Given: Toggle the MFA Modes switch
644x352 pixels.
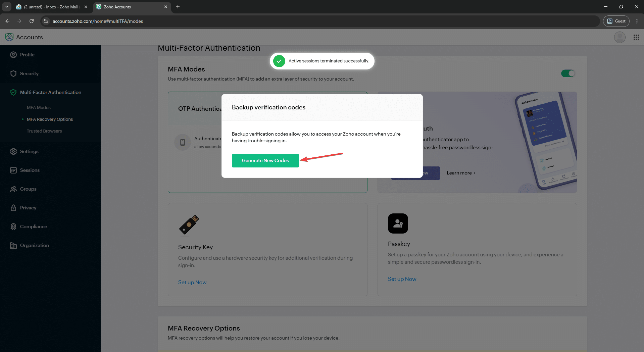Looking at the screenshot, I should pos(568,73).
